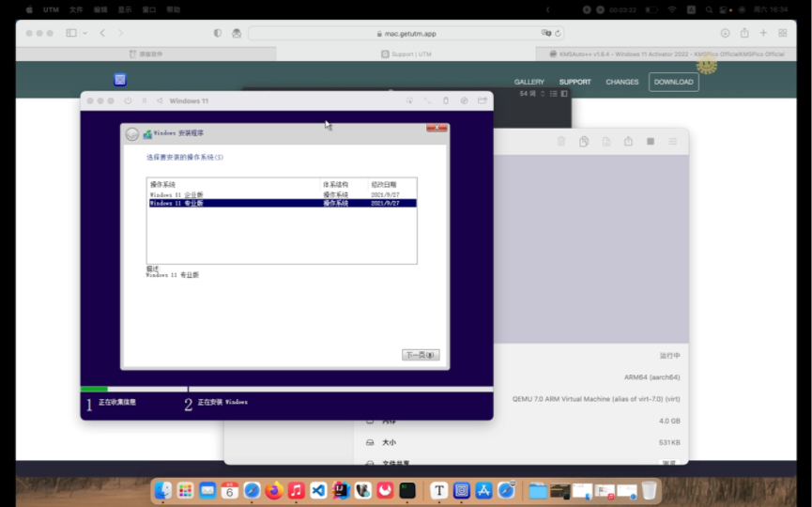
Task: Toggle capture mouse cursor in VM toolbar
Action: pyautogui.click(x=409, y=100)
